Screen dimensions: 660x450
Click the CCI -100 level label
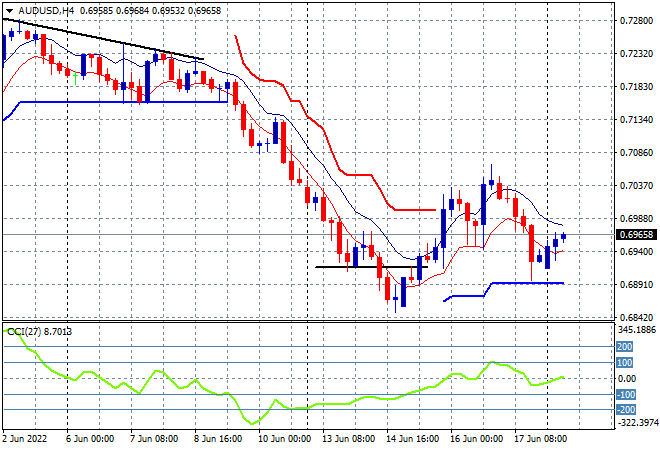coord(626,394)
